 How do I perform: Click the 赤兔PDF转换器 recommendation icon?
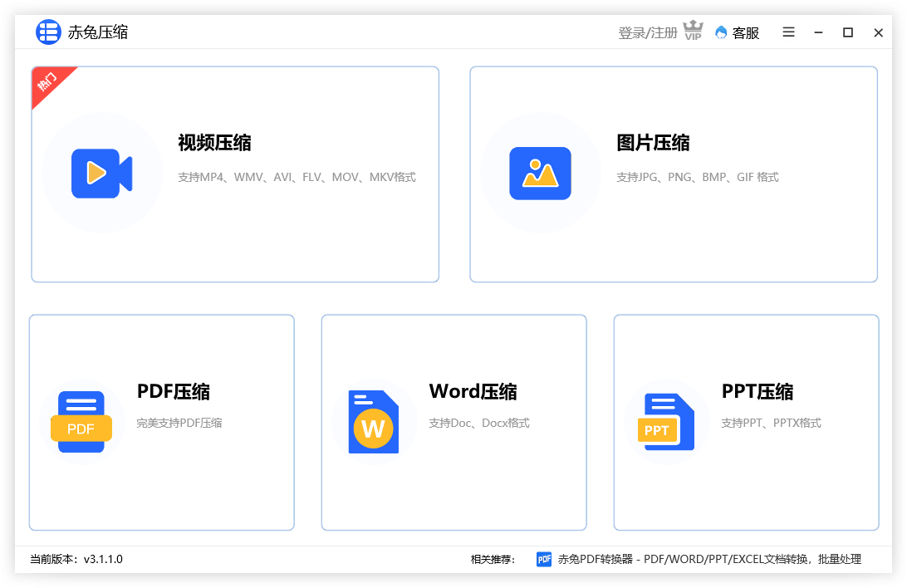point(544,559)
